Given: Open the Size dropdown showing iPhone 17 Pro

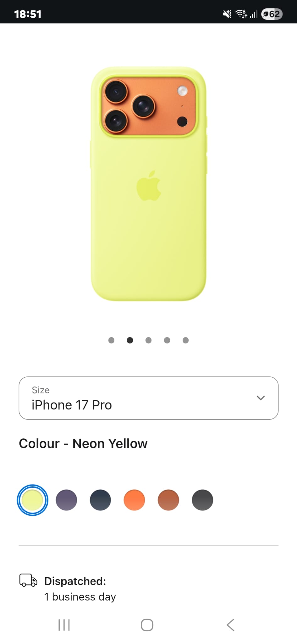Looking at the screenshot, I should click(x=149, y=398).
